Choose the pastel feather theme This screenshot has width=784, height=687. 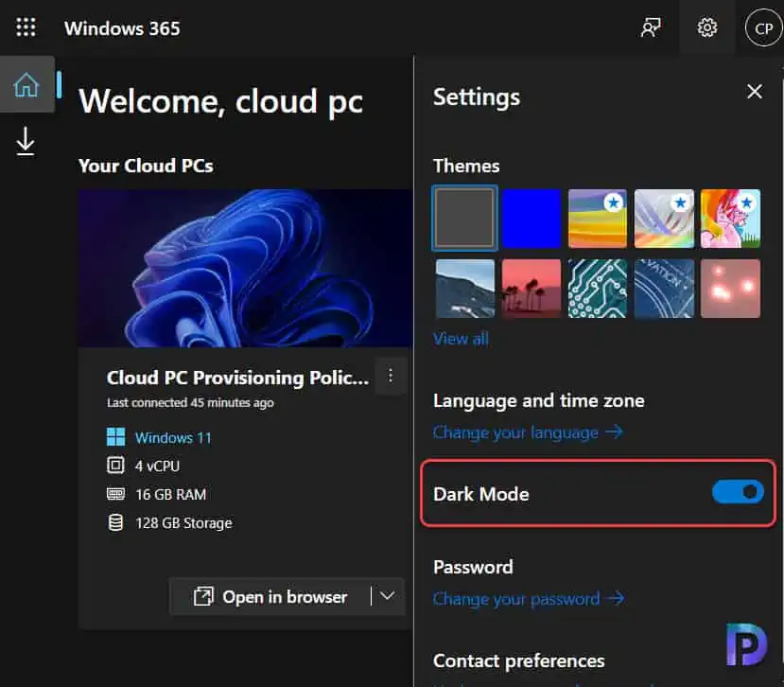[x=664, y=219]
